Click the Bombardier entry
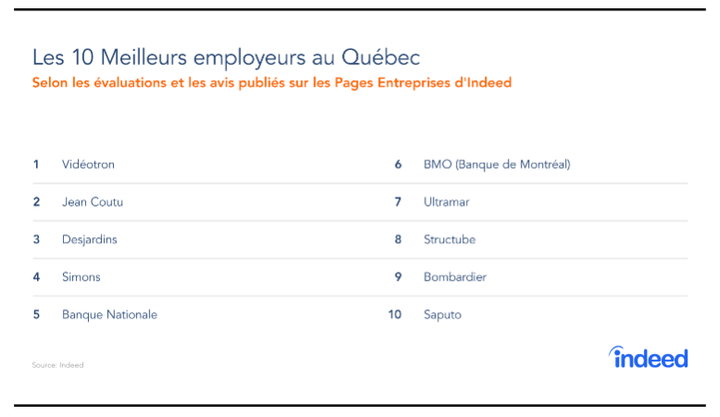This screenshot has height=417, width=720. coord(455,277)
